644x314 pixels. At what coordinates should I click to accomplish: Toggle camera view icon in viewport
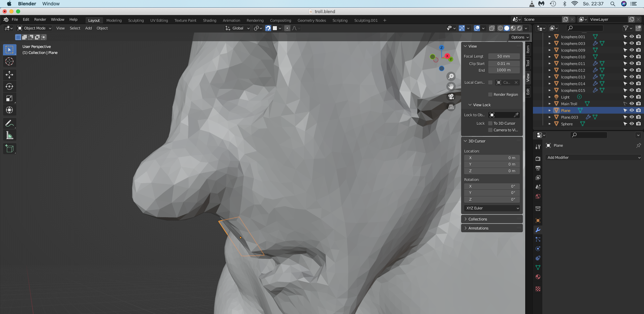(451, 97)
